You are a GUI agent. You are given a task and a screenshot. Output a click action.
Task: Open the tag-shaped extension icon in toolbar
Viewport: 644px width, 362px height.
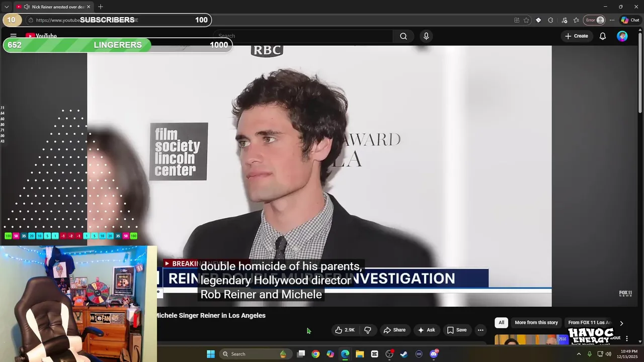coord(538,20)
